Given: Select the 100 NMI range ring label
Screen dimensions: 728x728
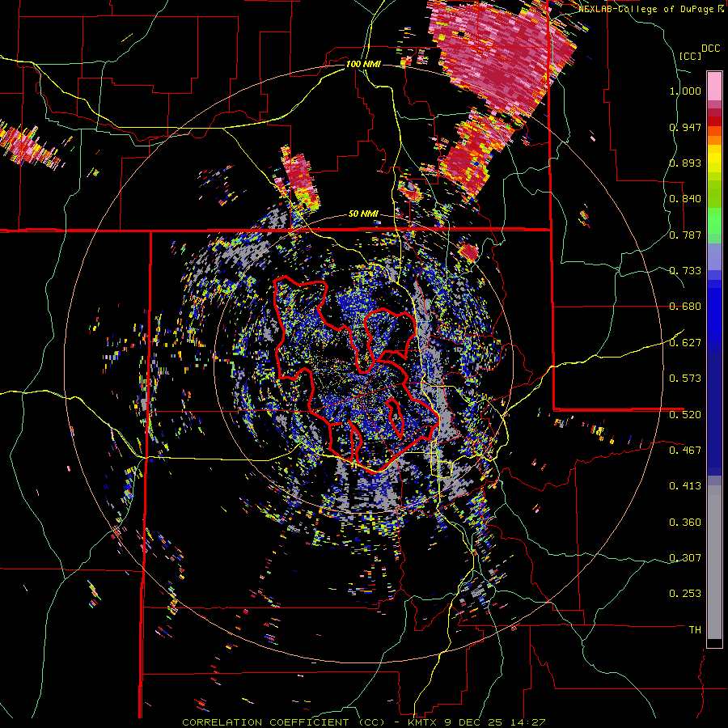Looking at the screenshot, I should pyautogui.click(x=363, y=64).
